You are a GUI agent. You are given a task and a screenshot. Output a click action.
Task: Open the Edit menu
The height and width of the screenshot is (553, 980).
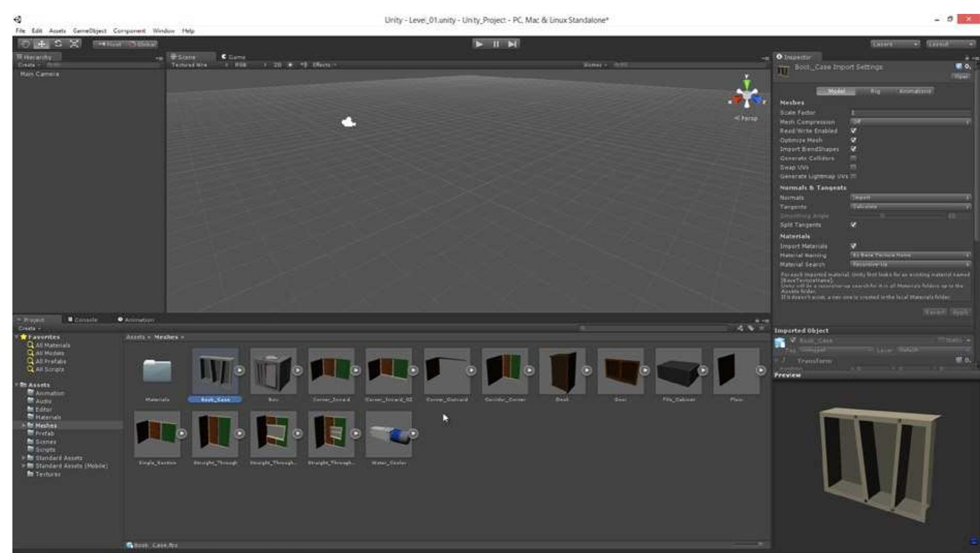37,31
